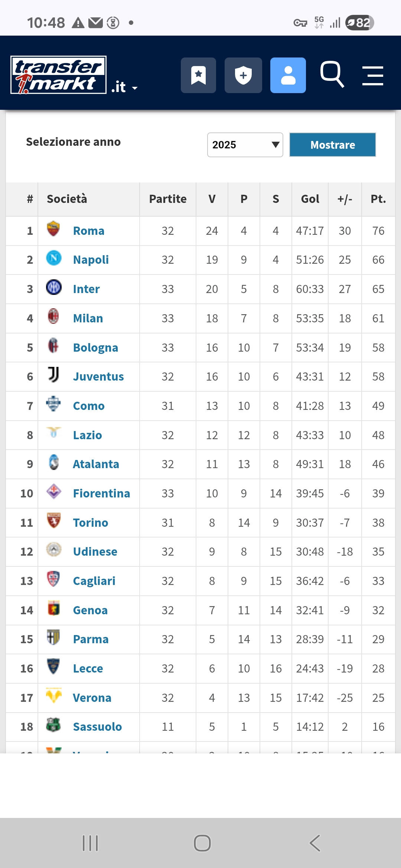
Task: Open the Roma club link
Action: tap(89, 231)
